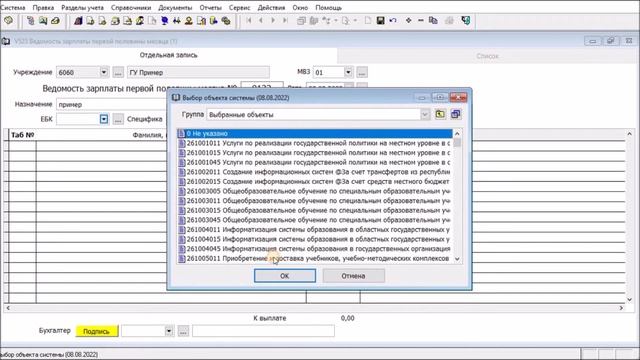Confirm selection with the ОК button
The width and height of the screenshot is (640, 360).
click(284, 276)
